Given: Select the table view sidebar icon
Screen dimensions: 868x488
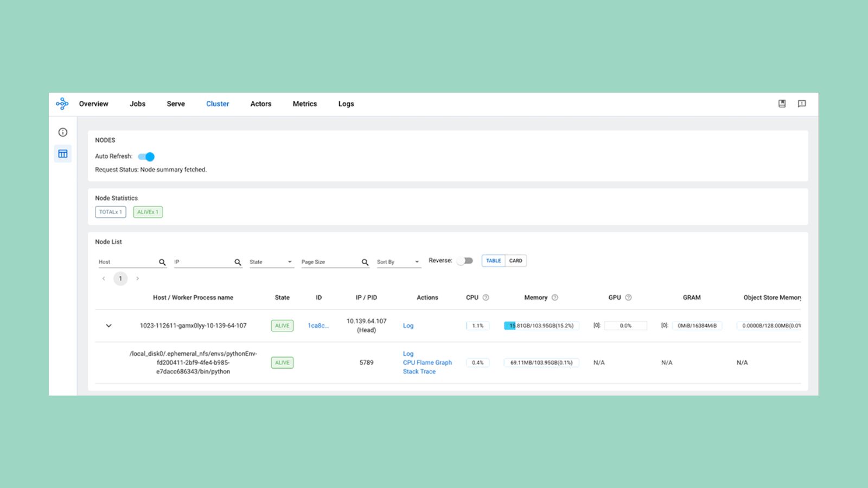Looking at the screenshot, I should 63,153.
